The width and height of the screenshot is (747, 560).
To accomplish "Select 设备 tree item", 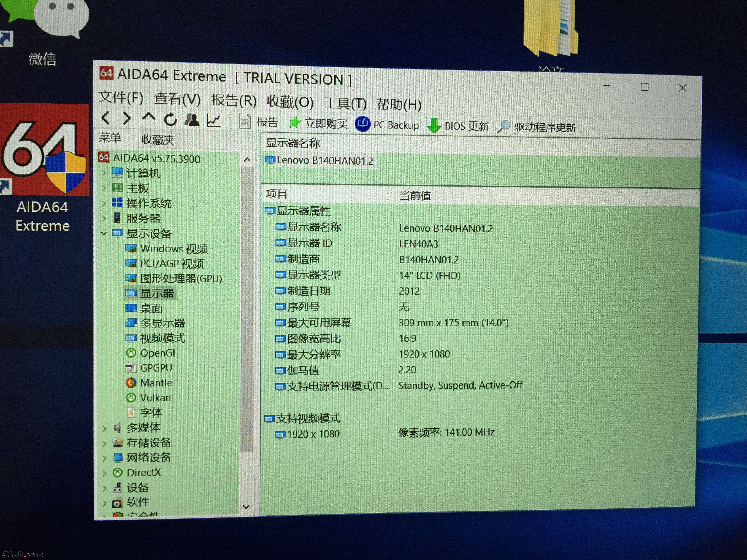I will (131, 487).
